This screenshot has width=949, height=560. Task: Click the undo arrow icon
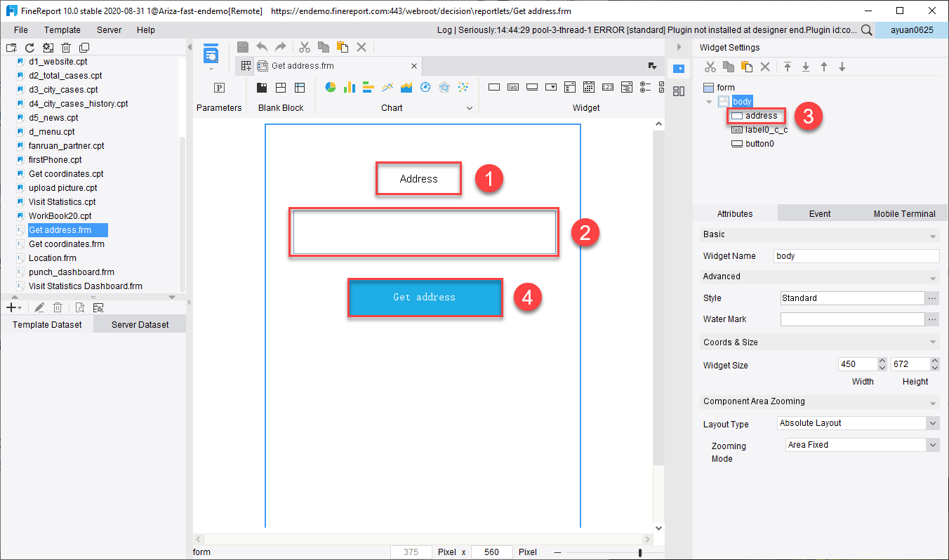262,47
